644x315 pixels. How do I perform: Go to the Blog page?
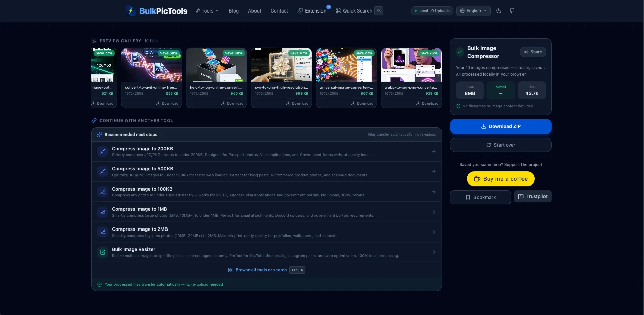(x=234, y=11)
